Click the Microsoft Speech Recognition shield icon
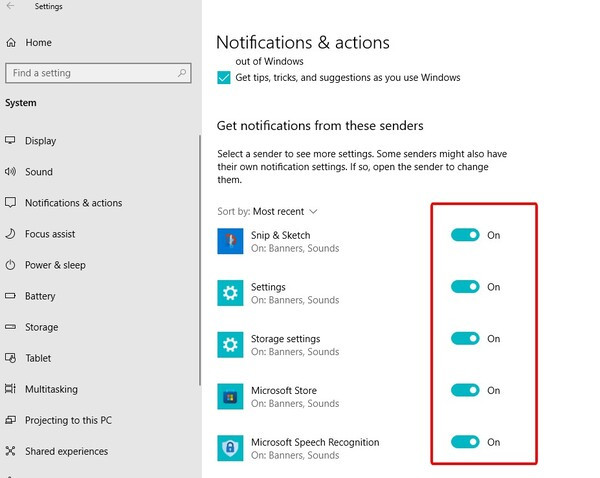Screen dimensions: 600x478 [230, 448]
